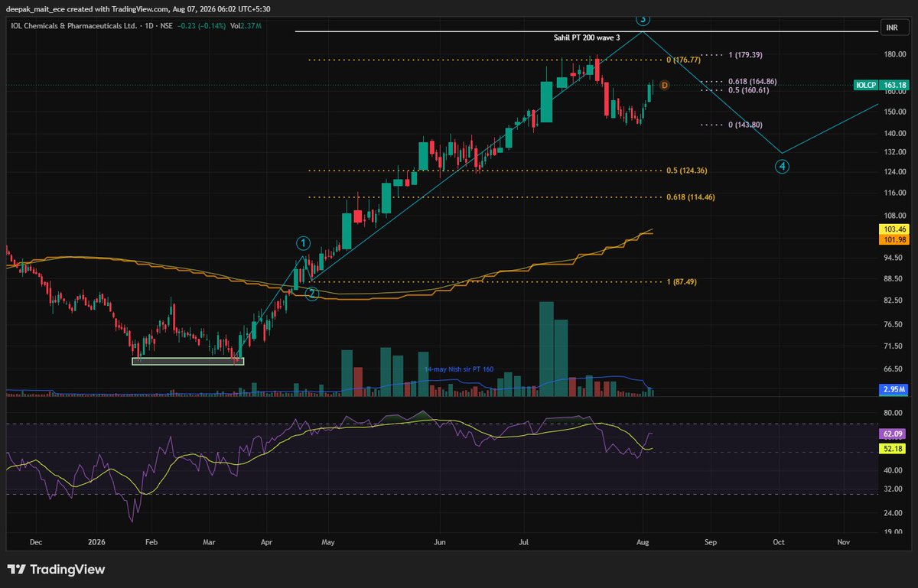Click the 2.95M volume axis tag
Image resolution: width=918 pixels, height=588 pixels.
click(894, 391)
